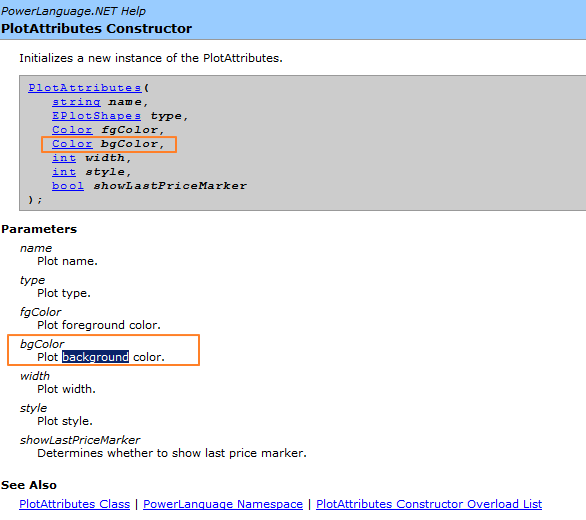Click the italic style parameter term

(34, 408)
